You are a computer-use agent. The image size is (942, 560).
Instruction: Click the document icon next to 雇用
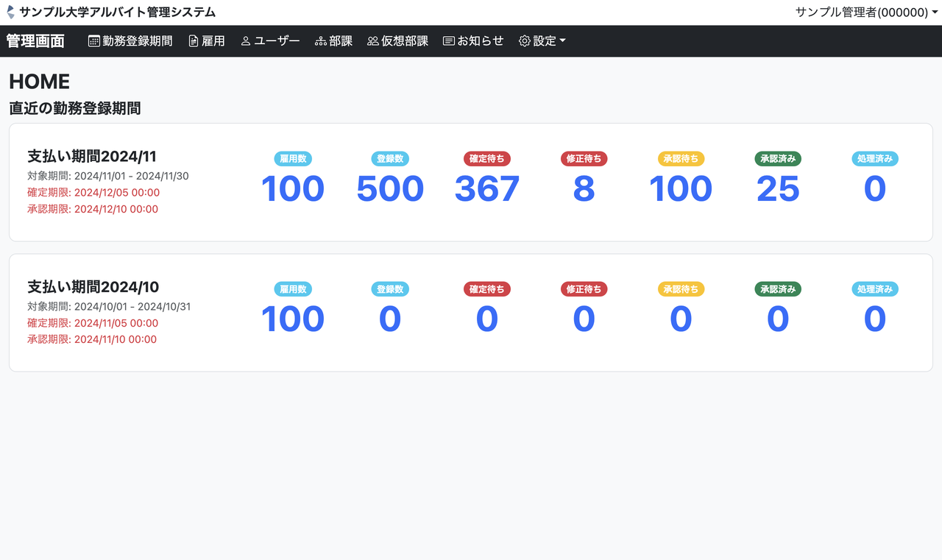tap(194, 41)
